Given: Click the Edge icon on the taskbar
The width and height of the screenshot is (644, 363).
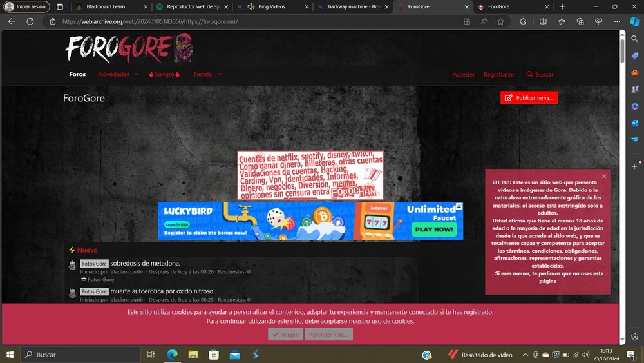Looking at the screenshot, I should (172, 355).
